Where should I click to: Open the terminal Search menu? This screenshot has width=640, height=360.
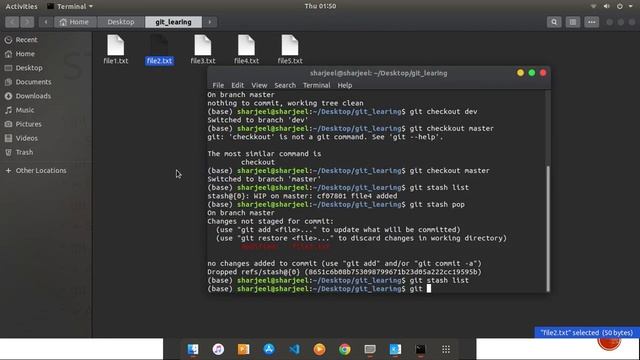coord(285,85)
